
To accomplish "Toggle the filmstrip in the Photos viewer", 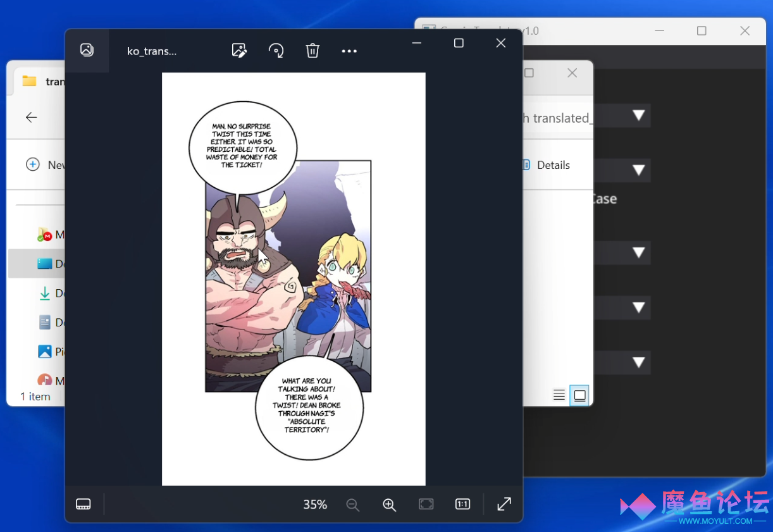I will [83, 504].
